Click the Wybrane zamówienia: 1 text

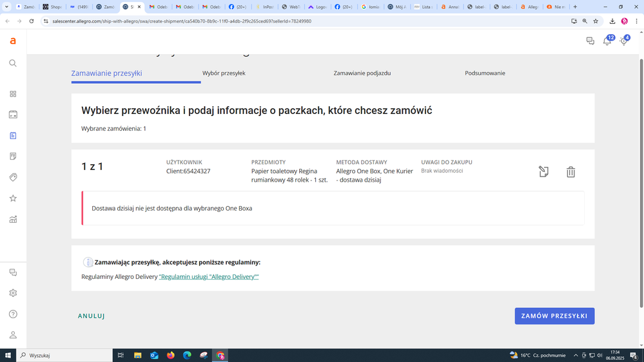pyautogui.click(x=113, y=128)
